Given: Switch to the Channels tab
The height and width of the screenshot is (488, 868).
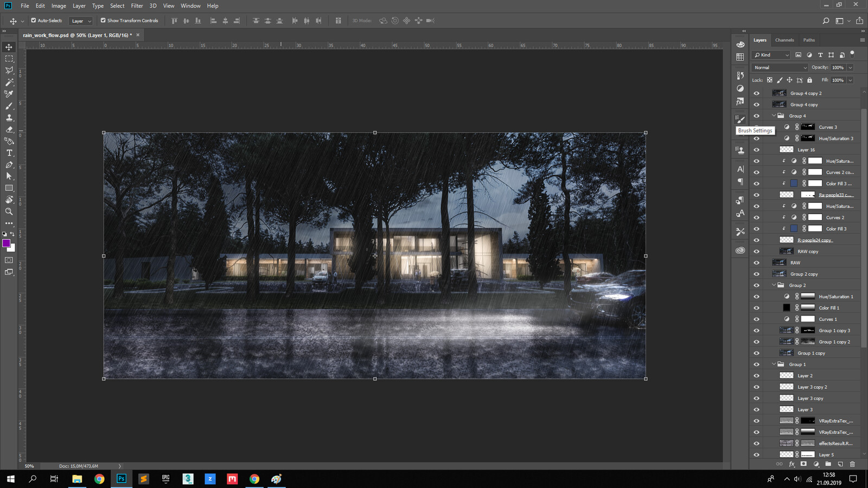Looking at the screenshot, I should [x=784, y=40].
